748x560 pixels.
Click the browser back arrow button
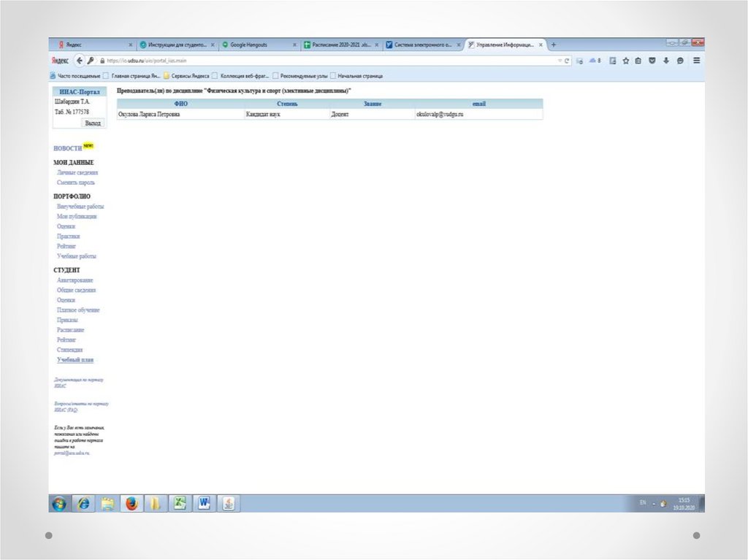click(x=80, y=61)
